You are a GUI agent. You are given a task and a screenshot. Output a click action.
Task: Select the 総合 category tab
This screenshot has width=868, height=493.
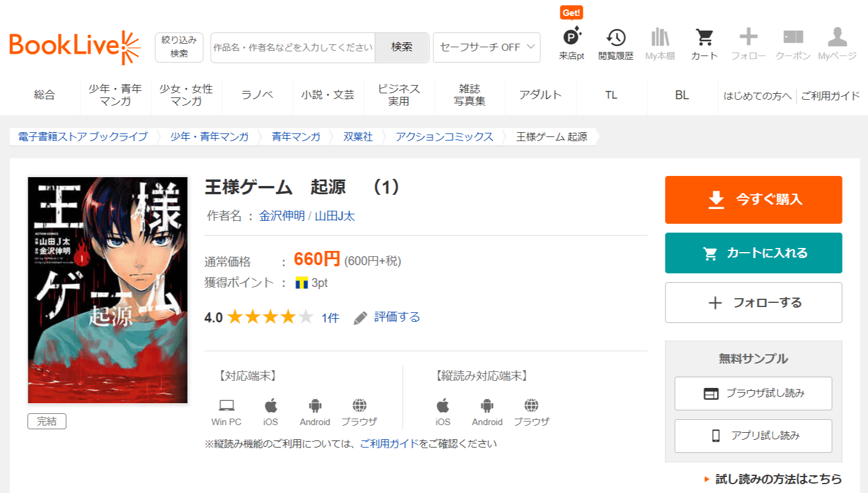pyautogui.click(x=44, y=95)
